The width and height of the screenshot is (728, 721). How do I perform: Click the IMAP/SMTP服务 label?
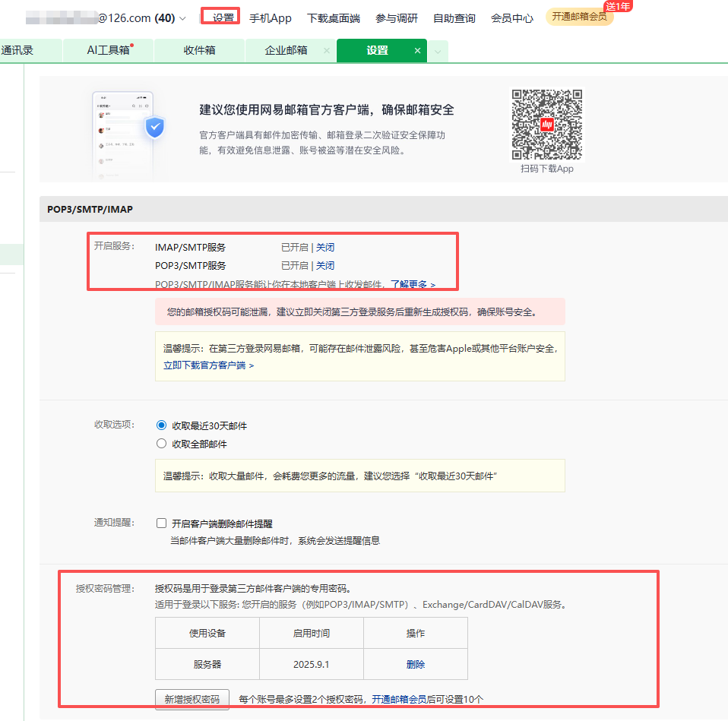coord(190,248)
